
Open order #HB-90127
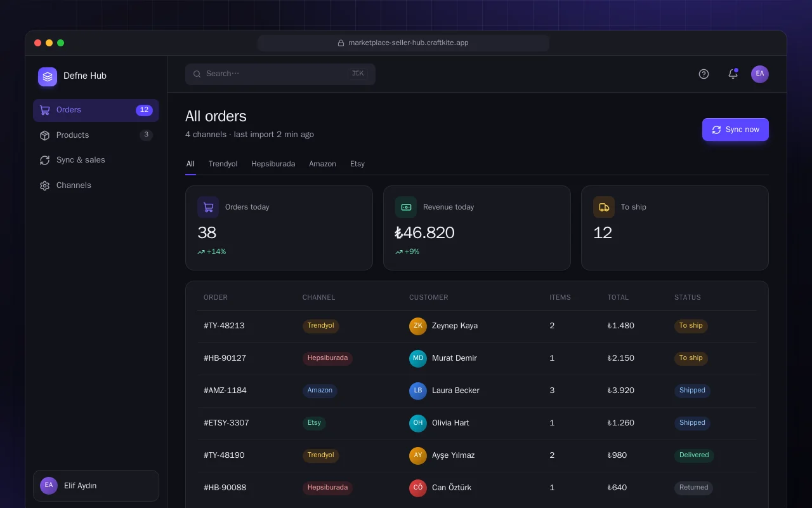coord(225,358)
